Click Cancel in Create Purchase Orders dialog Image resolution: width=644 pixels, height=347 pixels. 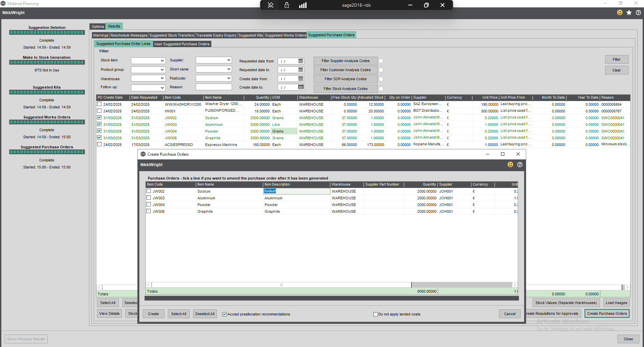[x=510, y=314]
